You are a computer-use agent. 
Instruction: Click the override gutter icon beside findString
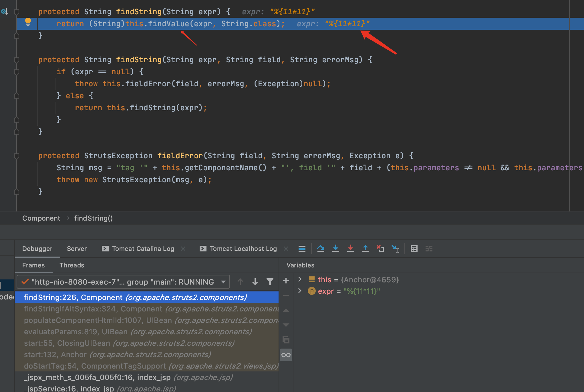pyautogui.click(x=4, y=12)
